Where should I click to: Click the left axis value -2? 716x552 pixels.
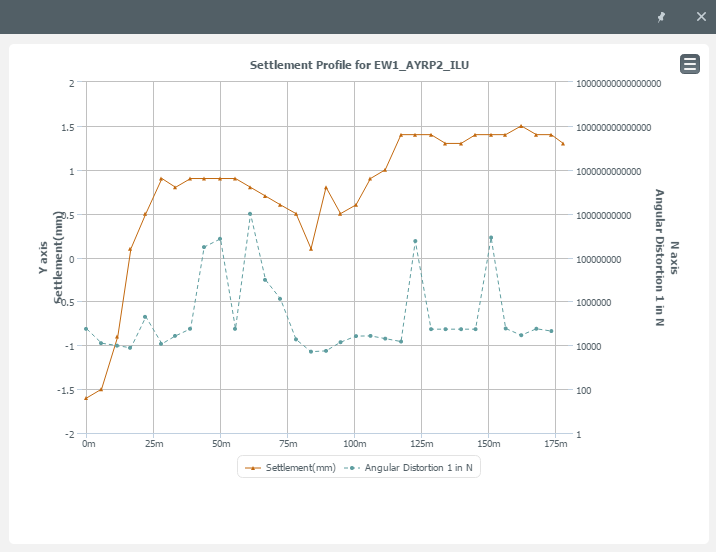(69, 434)
